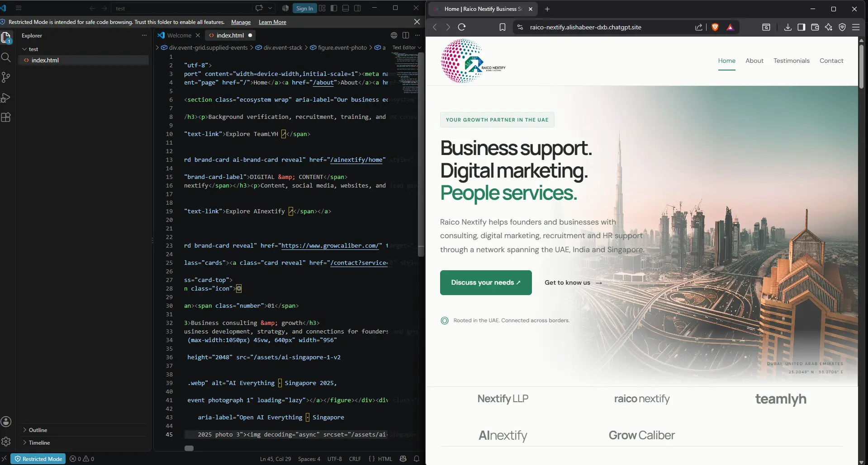This screenshot has width=868, height=465.
Task: Open the Manage gear menu in VS Code
Action: pos(6,442)
